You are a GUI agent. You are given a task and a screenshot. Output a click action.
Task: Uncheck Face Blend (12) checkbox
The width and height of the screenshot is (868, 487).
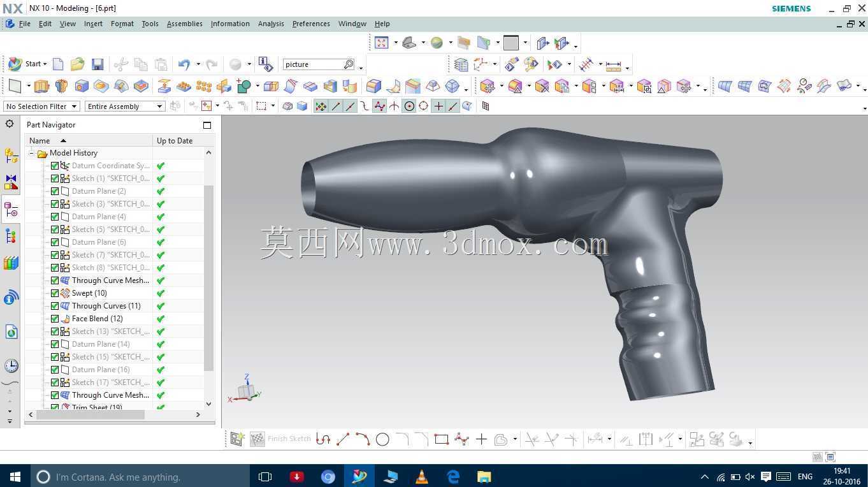55,319
